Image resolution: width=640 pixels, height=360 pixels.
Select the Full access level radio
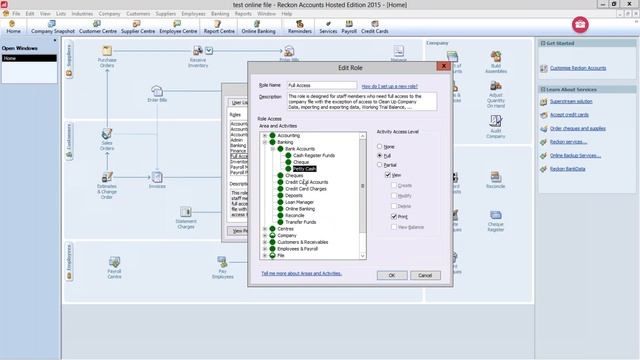[380, 156]
